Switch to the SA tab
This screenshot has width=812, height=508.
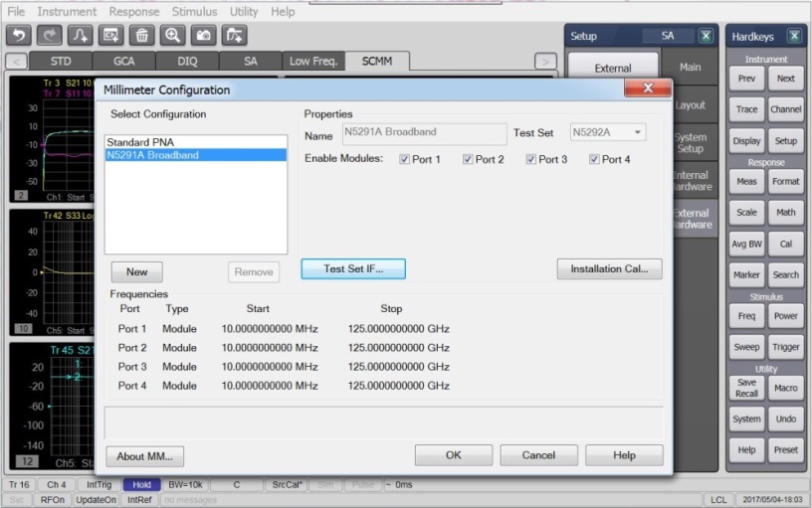(x=250, y=61)
